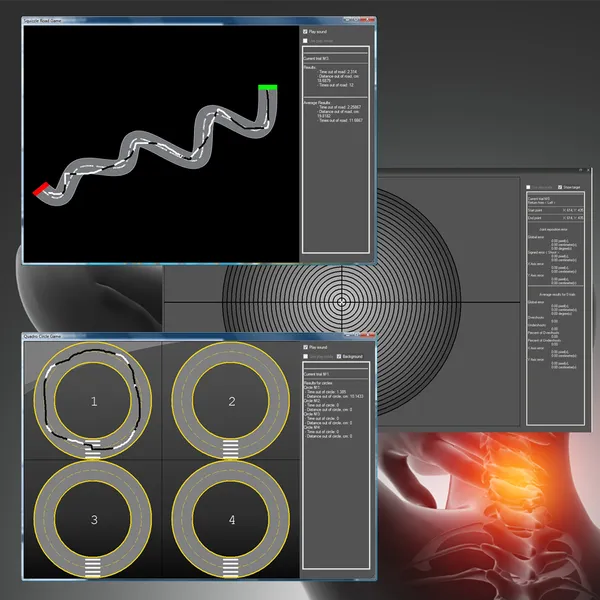600x600 pixels.
Task: Click the center of circle number 2
Action: (232, 401)
